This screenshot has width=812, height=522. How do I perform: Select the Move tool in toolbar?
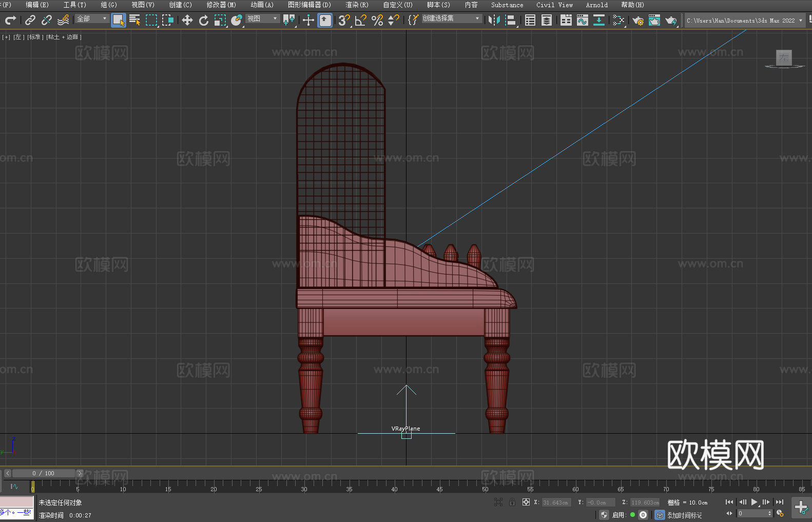point(187,20)
